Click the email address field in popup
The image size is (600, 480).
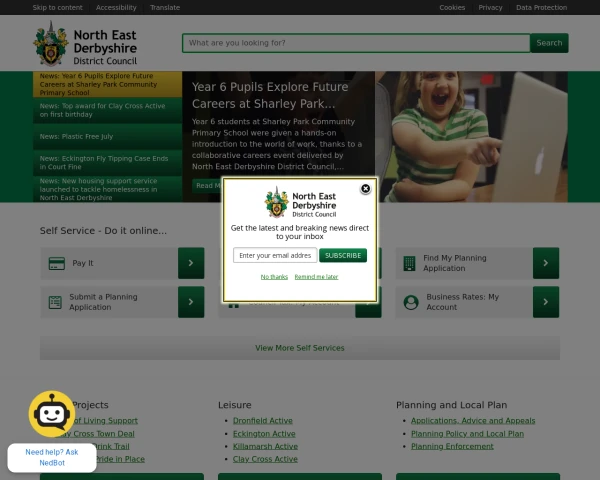point(275,255)
